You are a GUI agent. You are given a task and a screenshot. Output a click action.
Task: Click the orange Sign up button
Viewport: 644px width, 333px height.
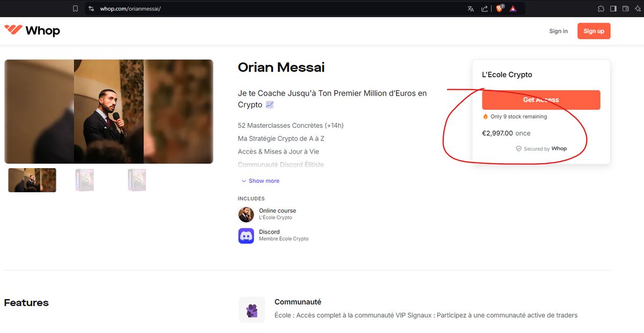point(594,31)
